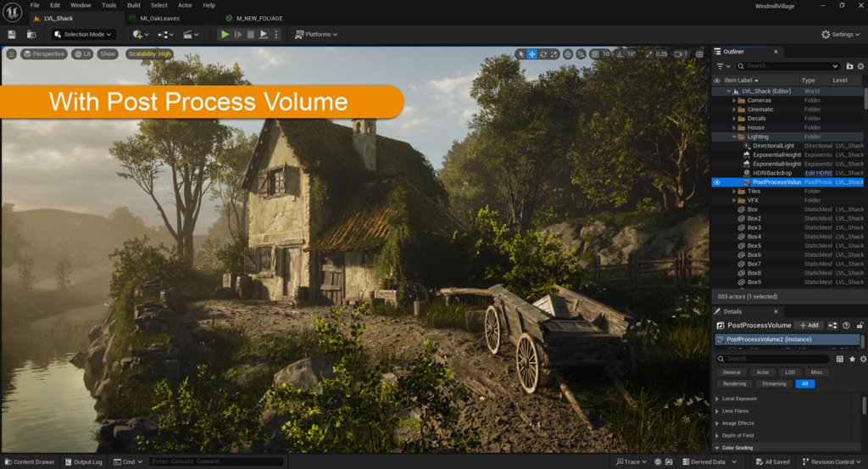Switch to the M_NEW_FOLIAGE tab
The image size is (868, 469).
[259, 19]
